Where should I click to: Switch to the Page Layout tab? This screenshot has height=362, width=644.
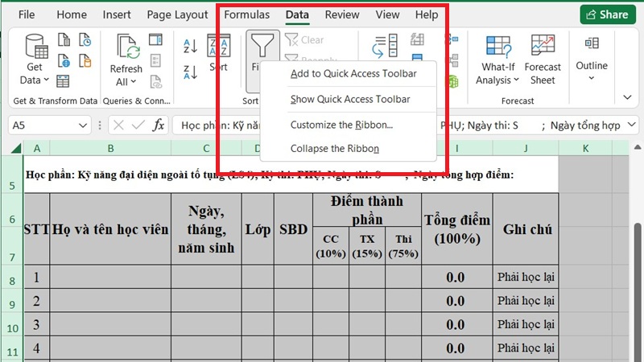177,14
